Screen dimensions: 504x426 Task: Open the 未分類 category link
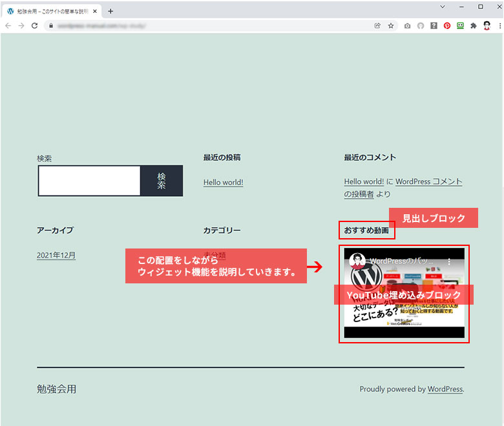click(x=215, y=255)
